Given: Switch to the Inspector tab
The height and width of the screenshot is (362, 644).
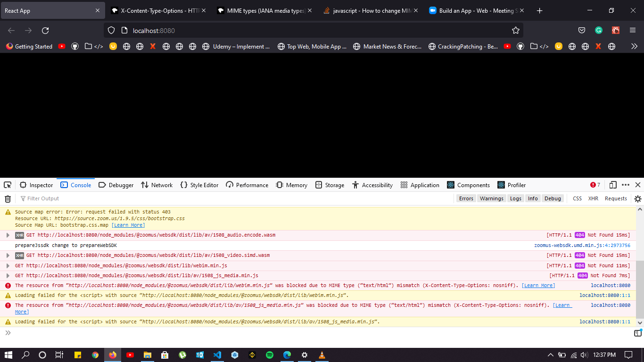Looking at the screenshot, I should pyautogui.click(x=36, y=185).
